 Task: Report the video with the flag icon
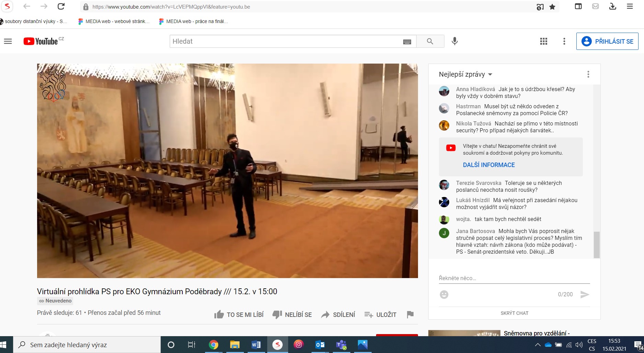click(410, 315)
